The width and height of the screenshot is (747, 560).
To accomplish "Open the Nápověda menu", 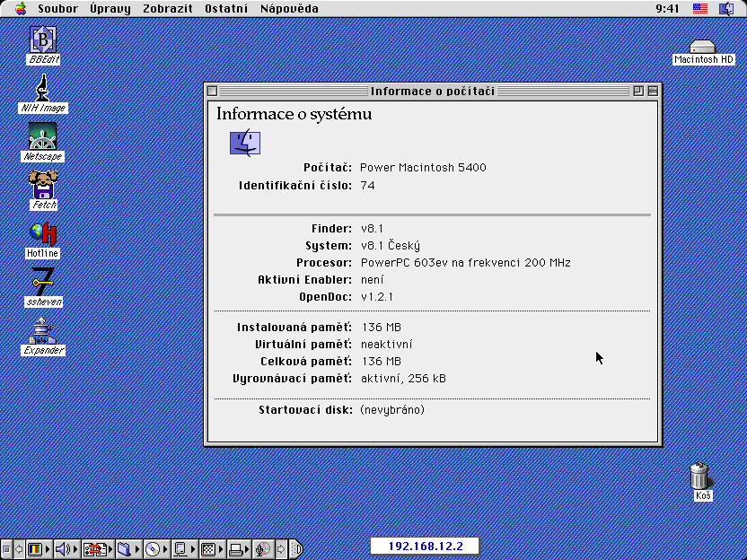I will point(289,9).
